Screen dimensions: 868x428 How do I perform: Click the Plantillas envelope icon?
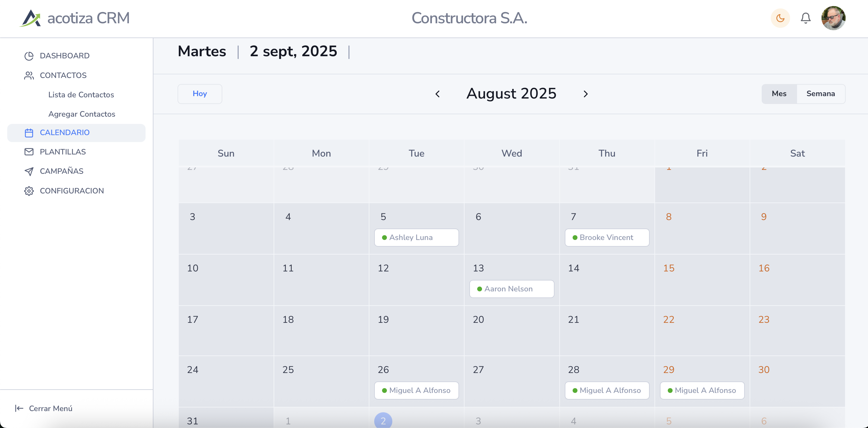coord(29,152)
